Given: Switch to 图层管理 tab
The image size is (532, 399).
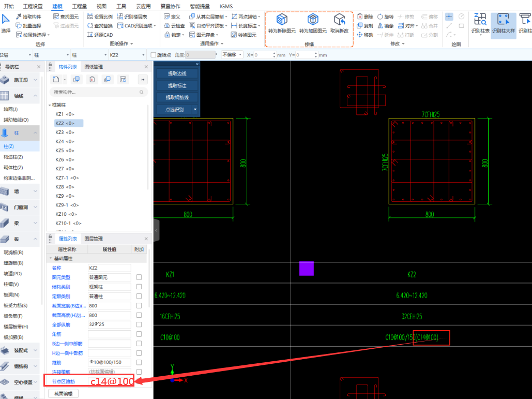Looking at the screenshot, I should 94,239.
